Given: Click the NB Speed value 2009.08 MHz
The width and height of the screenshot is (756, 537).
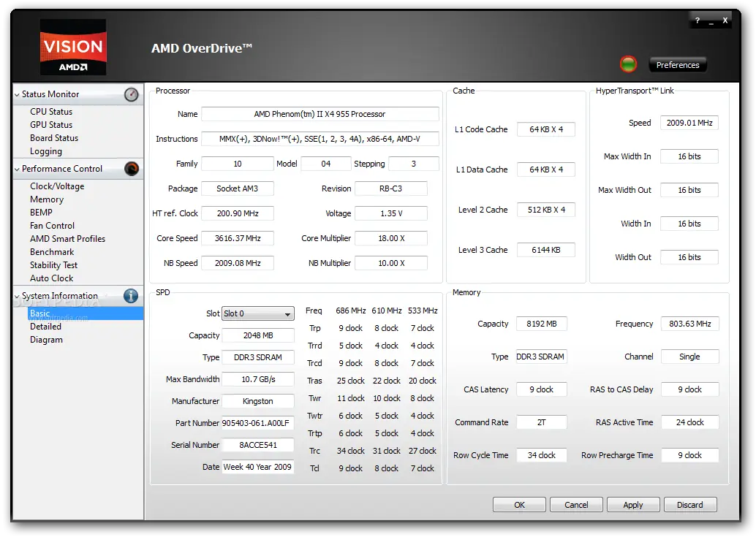Looking at the screenshot, I should pos(238,263).
